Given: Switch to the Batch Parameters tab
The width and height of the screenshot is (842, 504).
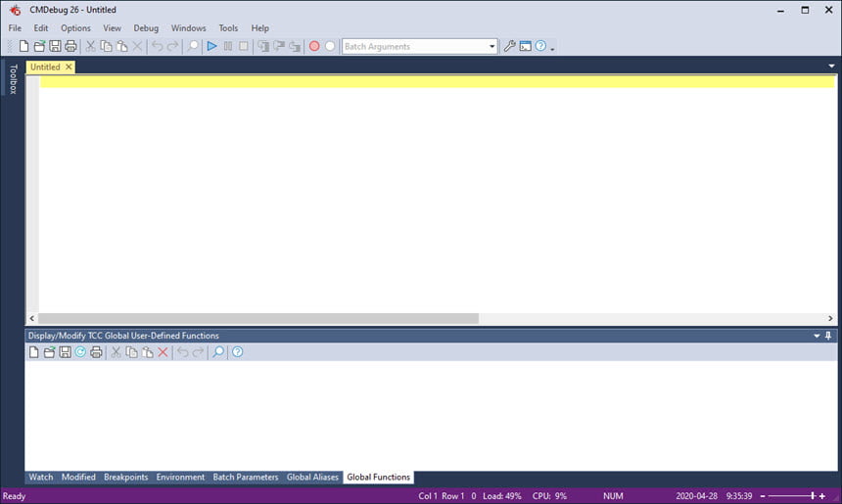Looking at the screenshot, I should point(246,478).
